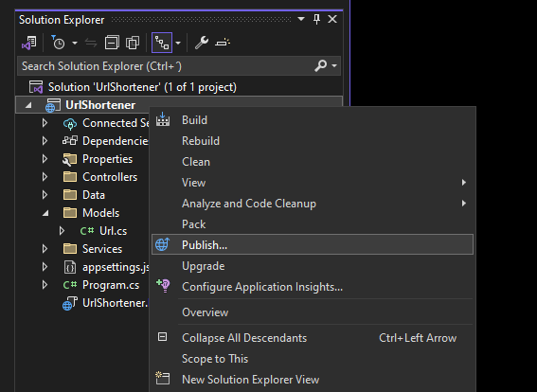
Task: Expand the appsettings.json node
Action: (45, 267)
